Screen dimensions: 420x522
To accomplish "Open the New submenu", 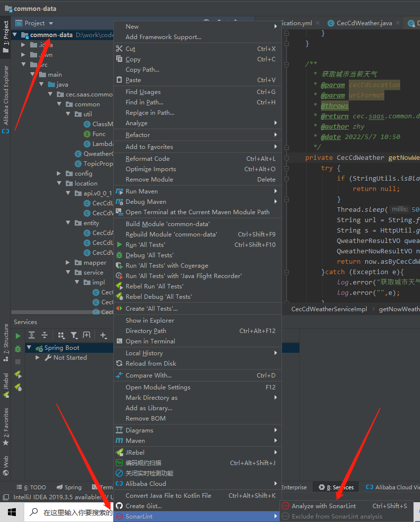I will (x=198, y=27).
